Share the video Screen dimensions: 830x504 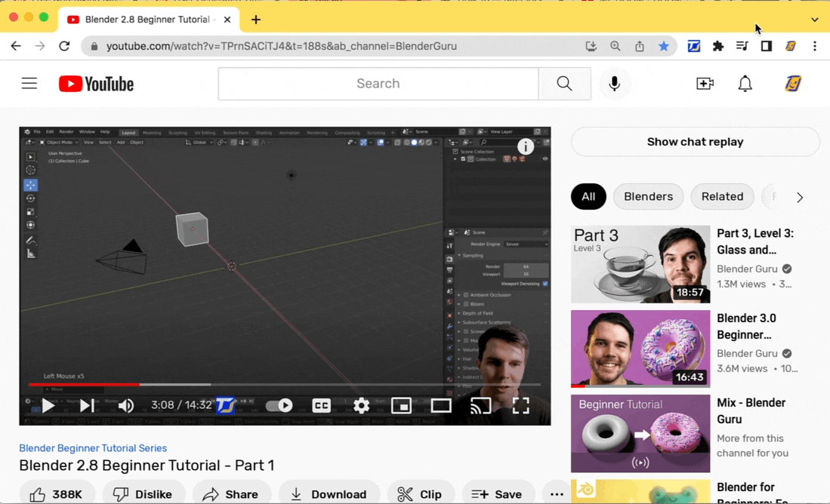[231, 494]
